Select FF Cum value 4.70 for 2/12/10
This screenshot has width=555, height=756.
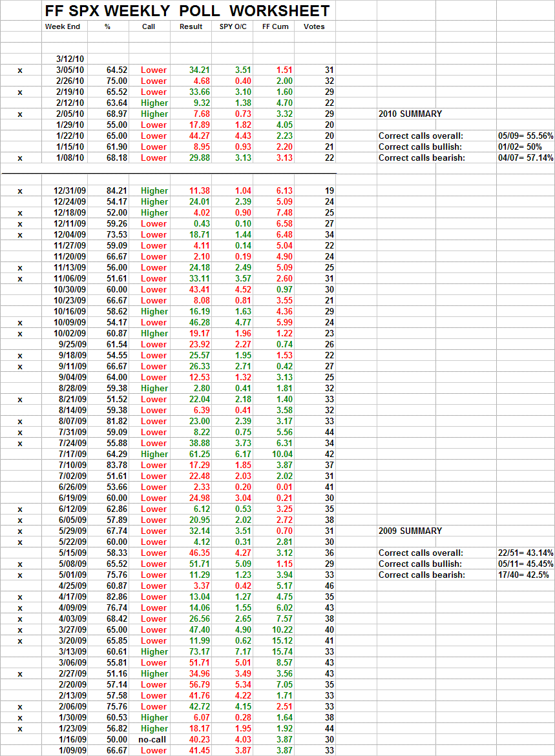(285, 103)
